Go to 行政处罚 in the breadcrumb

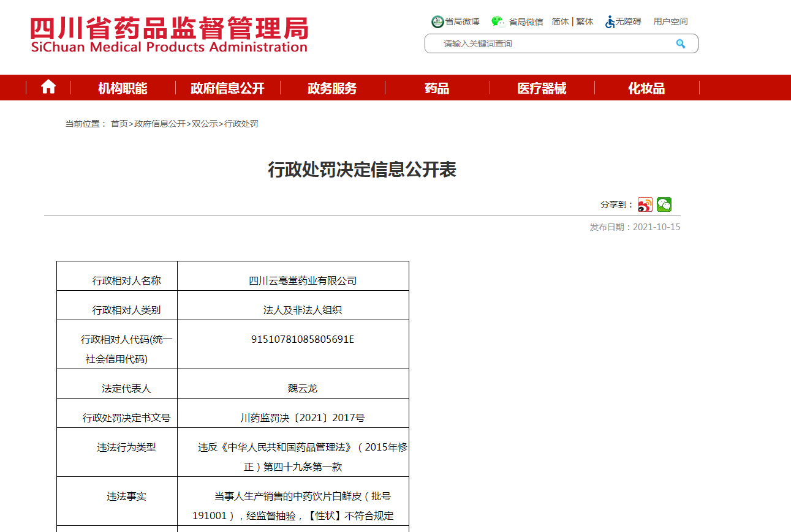pos(241,124)
